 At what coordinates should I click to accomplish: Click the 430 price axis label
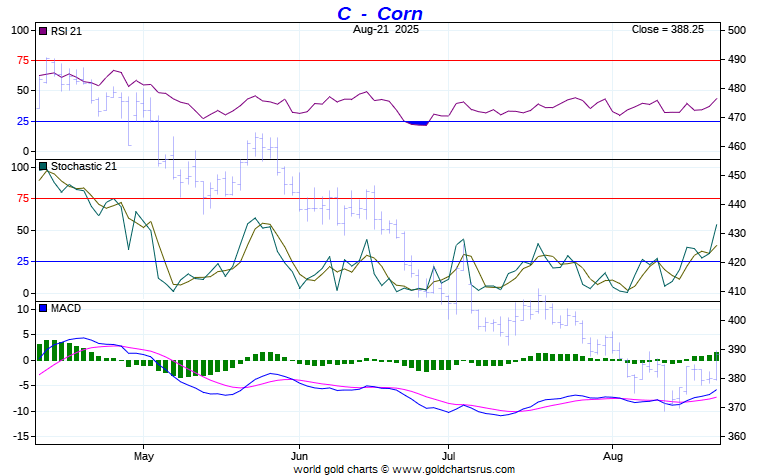[736, 233]
